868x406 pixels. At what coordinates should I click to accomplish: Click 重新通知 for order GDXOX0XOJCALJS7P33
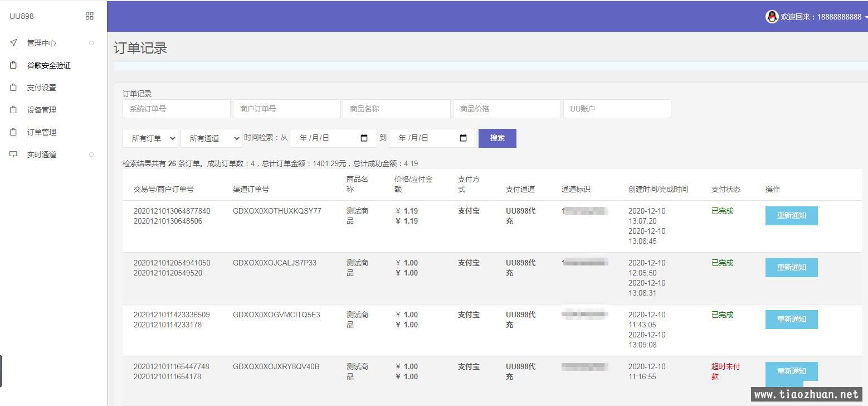pyautogui.click(x=792, y=268)
